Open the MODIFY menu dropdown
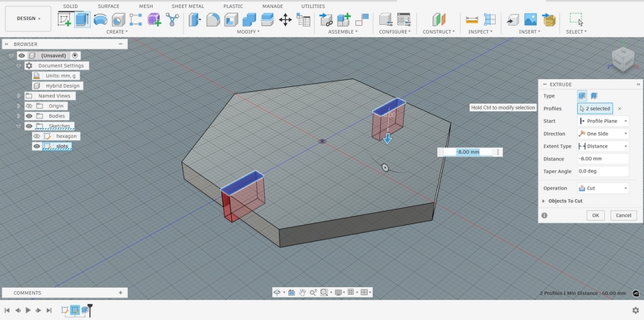This screenshot has width=644, height=320. point(248,31)
